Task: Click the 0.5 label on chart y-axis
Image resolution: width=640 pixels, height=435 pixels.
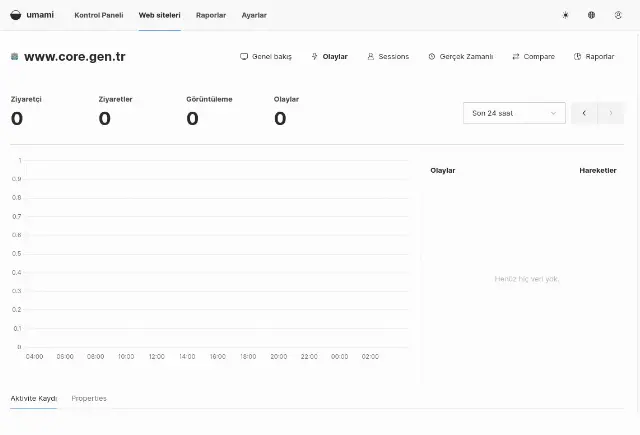Action: point(17,254)
